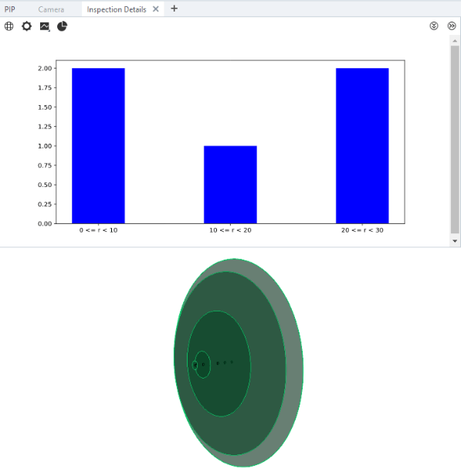The height and width of the screenshot is (476, 461).
Task: Close the Inspection Details tab
Action: coord(155,9)
